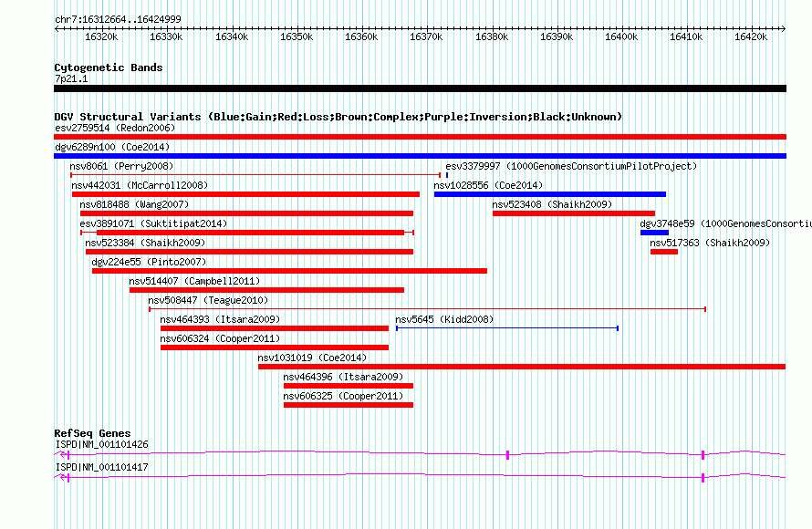The width and height of the screenshot is (812, 529).
Task: Open the nsv442031 (McCarroll2008) loss bar
Action: point(245,194)
